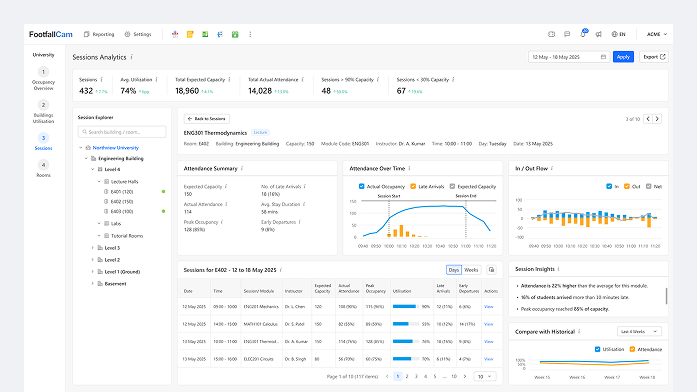Viewport: 697px width, 392px height.
Task: Click the calendar icon in date range field
Action: (x=603, y=57)
